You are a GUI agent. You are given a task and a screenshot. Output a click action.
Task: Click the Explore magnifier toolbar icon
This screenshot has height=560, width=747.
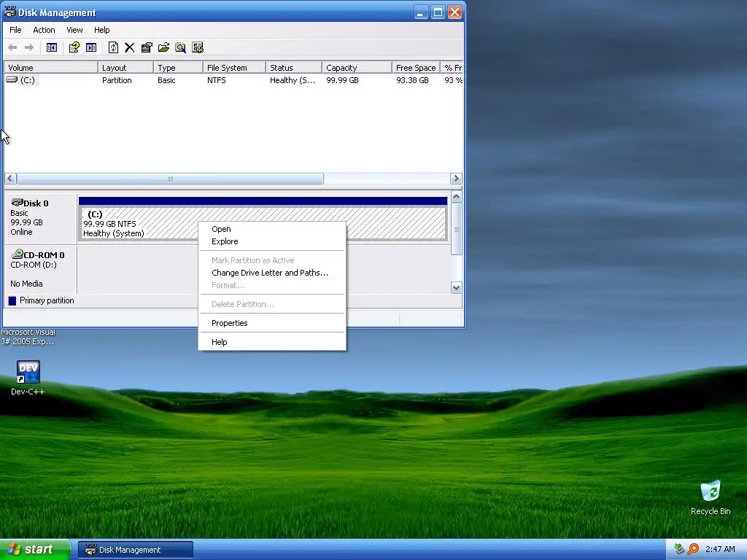[181, 47]
